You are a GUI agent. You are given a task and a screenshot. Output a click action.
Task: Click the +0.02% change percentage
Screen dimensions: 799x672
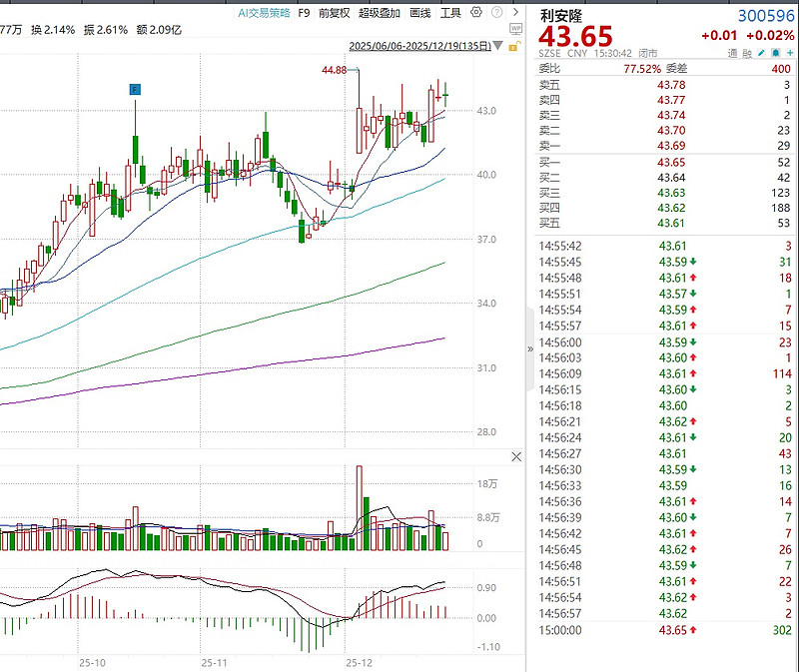pos(770,36)
